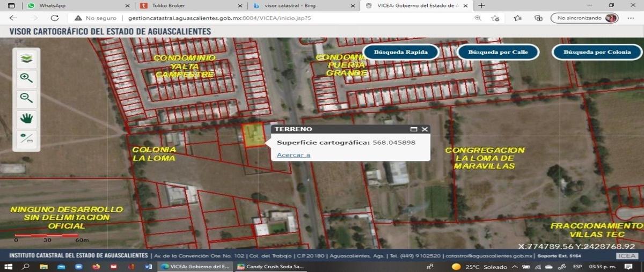This screenshot has height=272, width=644.
Task: Open Búsqueda por Colonia search
Action: [597, 52]
